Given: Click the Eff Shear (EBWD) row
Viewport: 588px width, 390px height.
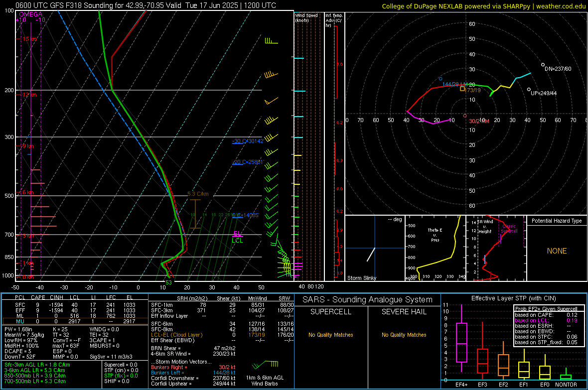Looking at the screenshot, I should pos(222,340).
